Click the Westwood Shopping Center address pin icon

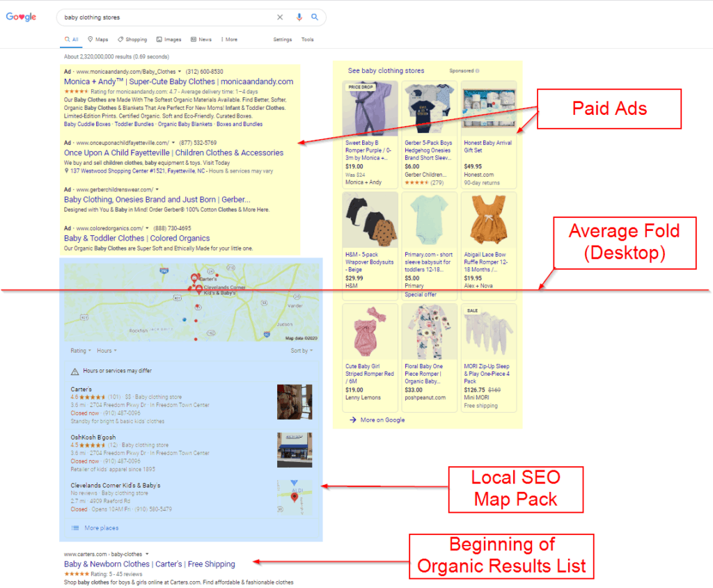(66, 171)
